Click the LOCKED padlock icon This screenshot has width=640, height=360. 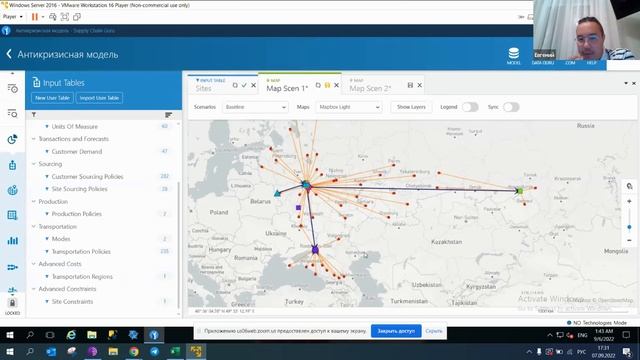coord(12,303)
